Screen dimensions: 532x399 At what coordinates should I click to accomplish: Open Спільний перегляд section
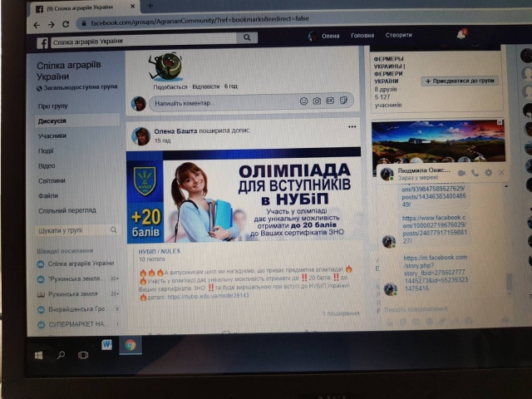coord(67,210)
